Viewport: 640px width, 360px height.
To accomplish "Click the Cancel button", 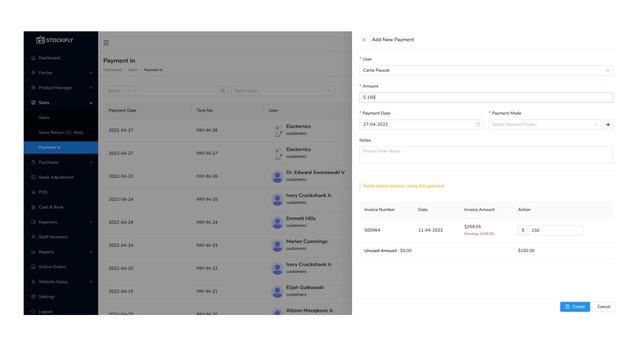I will 604,307.
